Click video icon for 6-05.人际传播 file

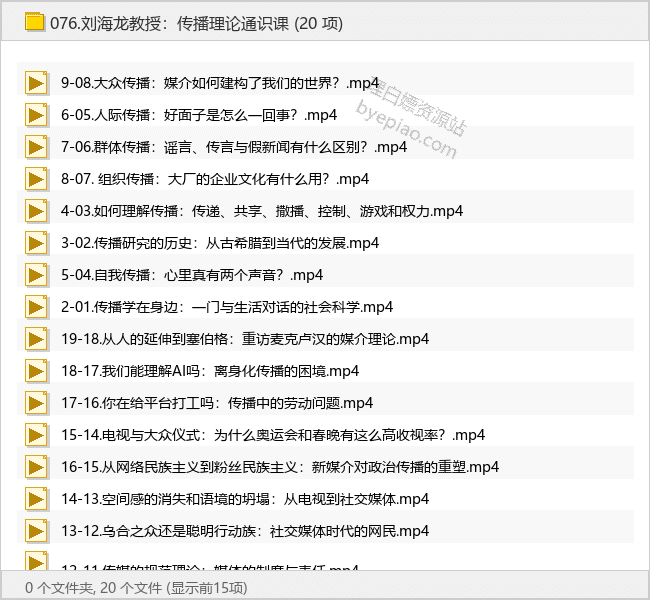coord(36,115)
